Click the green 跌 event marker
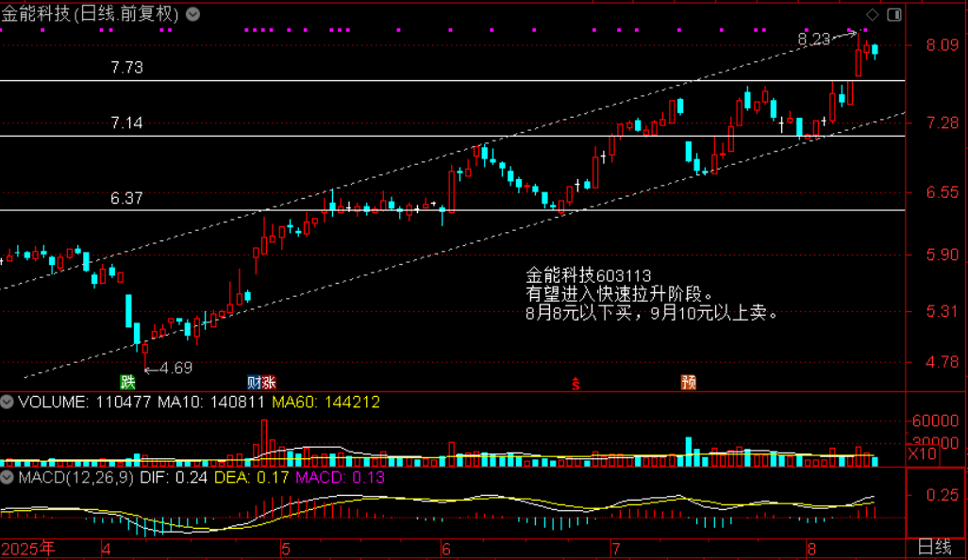 pos(127,383)
